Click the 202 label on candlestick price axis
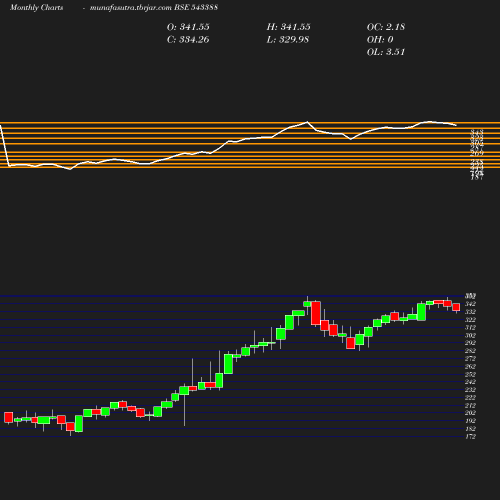 [x=470, y=413]
